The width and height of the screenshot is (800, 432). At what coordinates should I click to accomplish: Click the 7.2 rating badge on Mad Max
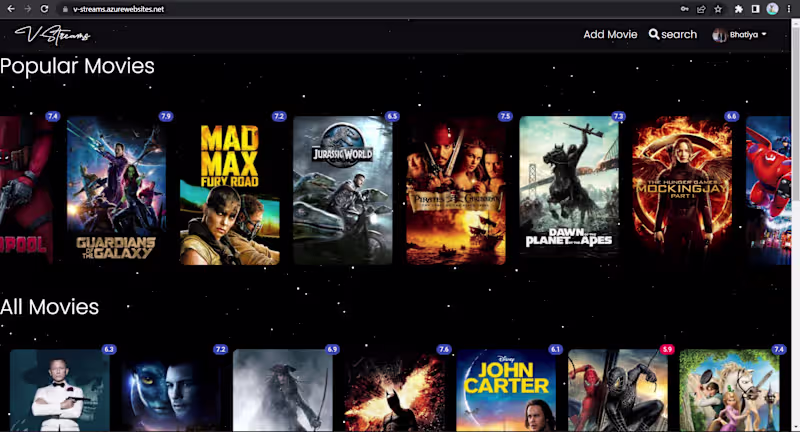pyautogui.click(x=279, y=116)
